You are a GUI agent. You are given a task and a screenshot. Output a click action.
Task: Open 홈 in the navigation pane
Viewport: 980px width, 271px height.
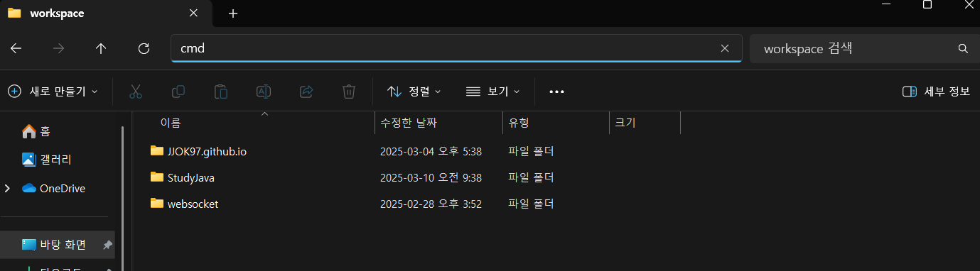click(x=45, y=131)
